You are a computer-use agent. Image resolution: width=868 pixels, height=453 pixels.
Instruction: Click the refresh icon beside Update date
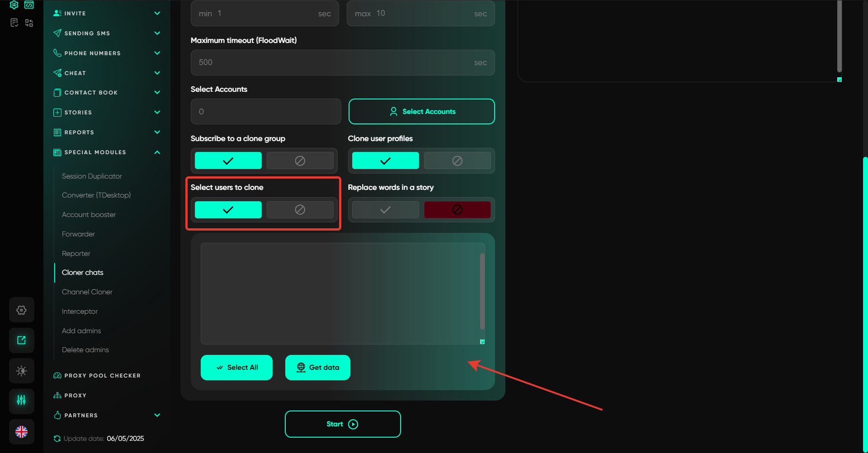(x=57, y=439)
